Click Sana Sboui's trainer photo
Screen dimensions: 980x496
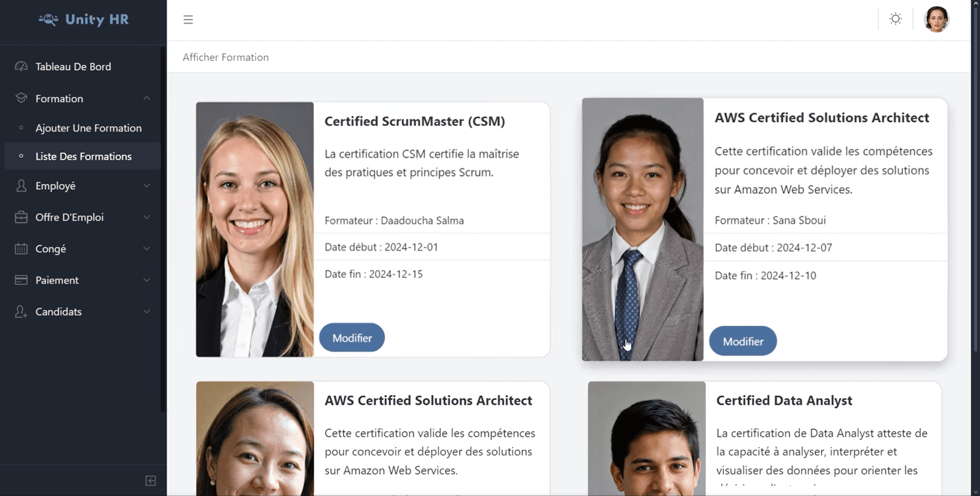[x=643, y=230]
